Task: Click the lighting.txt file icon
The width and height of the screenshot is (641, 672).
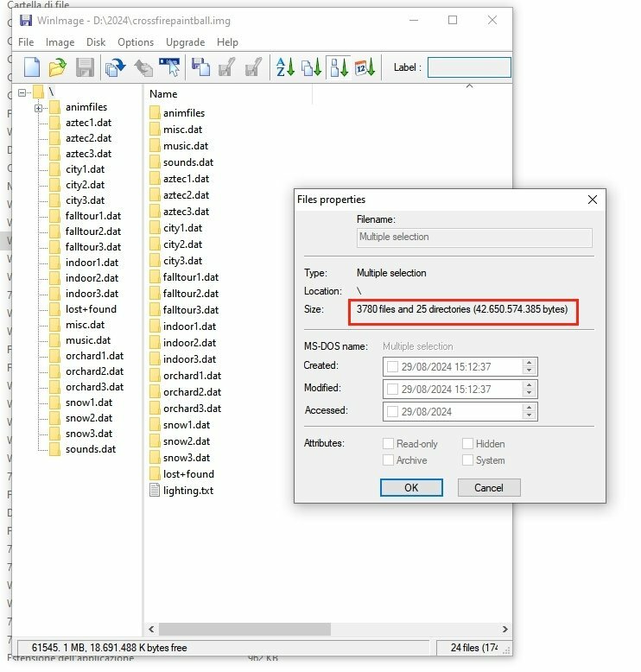Action: pyautogui.click(x=155, y=491)
